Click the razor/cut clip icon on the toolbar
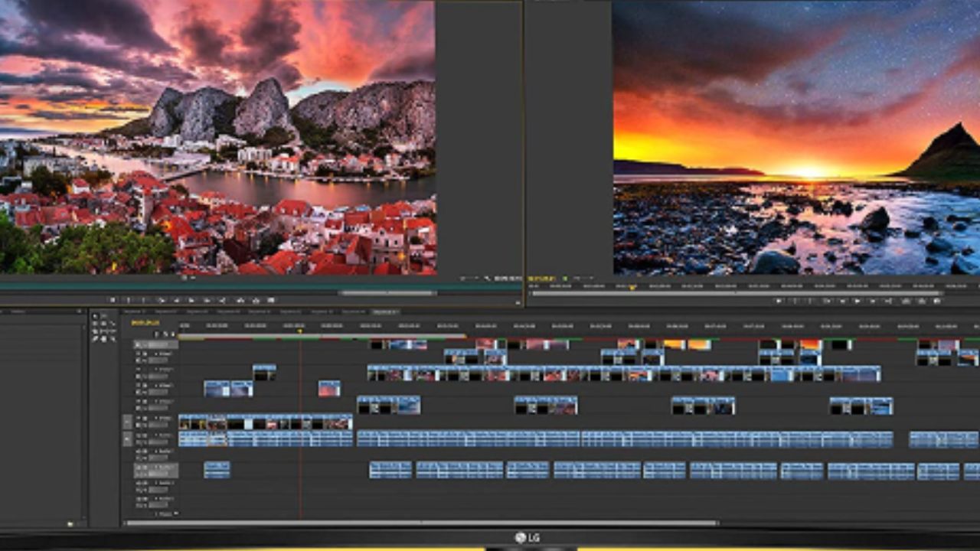Viewport: 980px width, 551px height. 191,298
